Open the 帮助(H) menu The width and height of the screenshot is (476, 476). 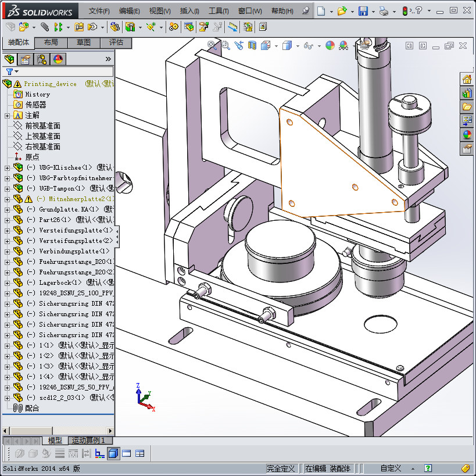pyautogui.click(x=282, y=11)
